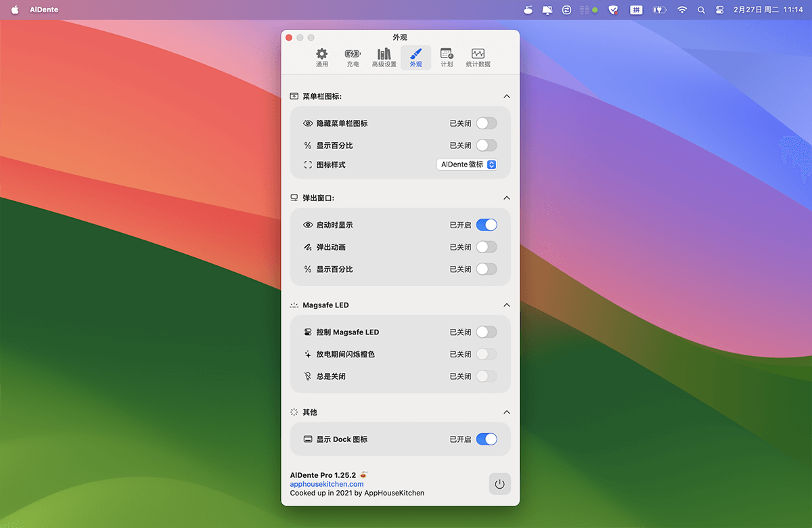Toggle the 放电期间闪烁橙色 switch
Viewport: 812px width, 528px height.
(x=487, y=354)
